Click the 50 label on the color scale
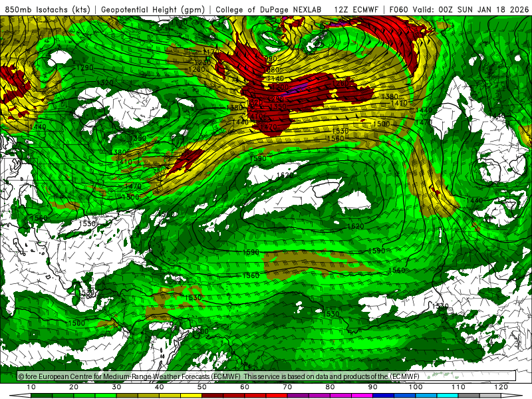532x399 pixels. [x=202, y=387]
